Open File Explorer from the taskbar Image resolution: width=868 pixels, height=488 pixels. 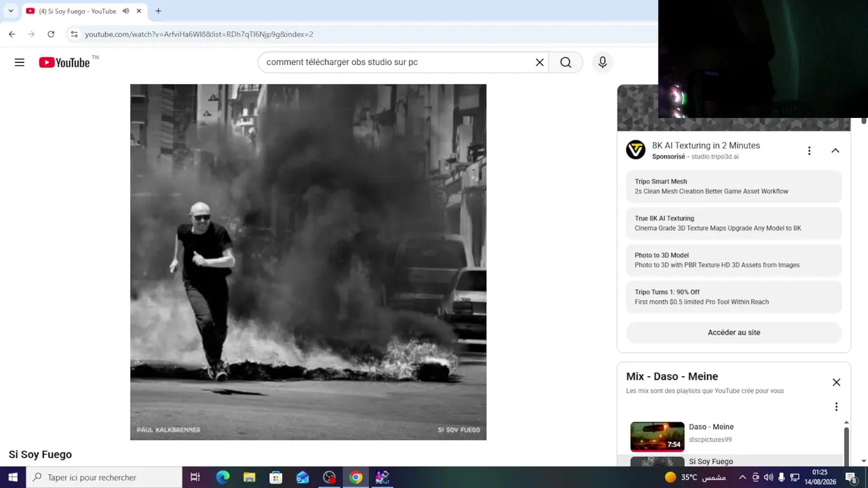pos(249,477)
